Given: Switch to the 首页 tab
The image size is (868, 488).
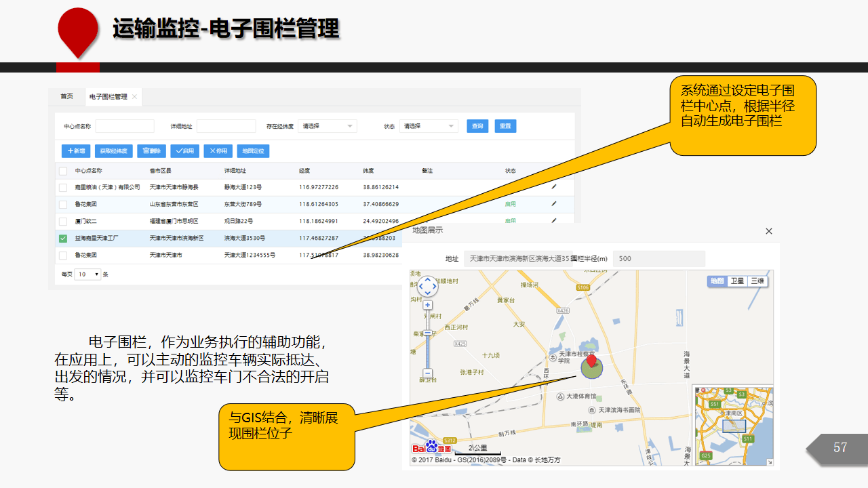Looking at the screenshot, I should coord(66,97).
